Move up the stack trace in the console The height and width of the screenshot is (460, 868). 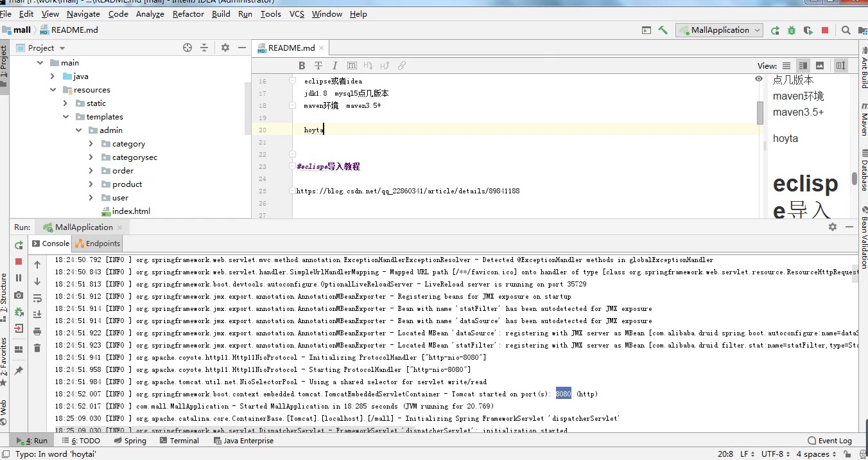point(37,265)
